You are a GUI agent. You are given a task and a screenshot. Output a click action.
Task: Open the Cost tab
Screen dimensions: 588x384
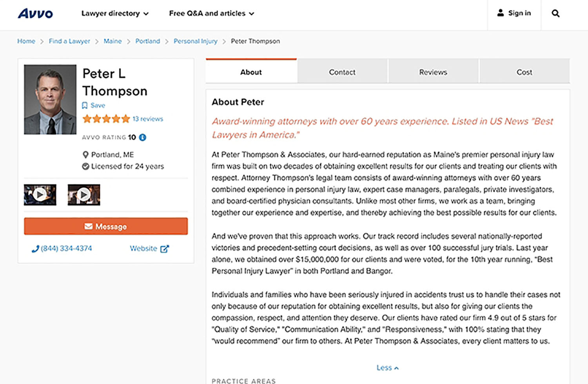pos(524,72)
